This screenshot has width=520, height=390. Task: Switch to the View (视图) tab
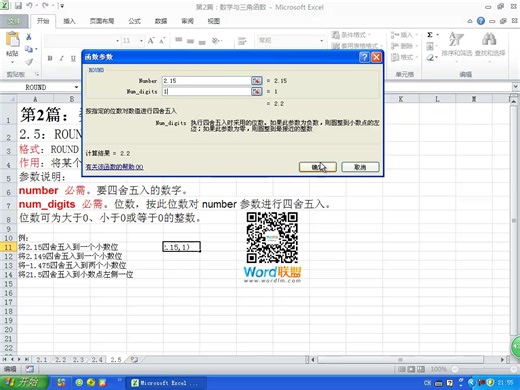point(214,21)
